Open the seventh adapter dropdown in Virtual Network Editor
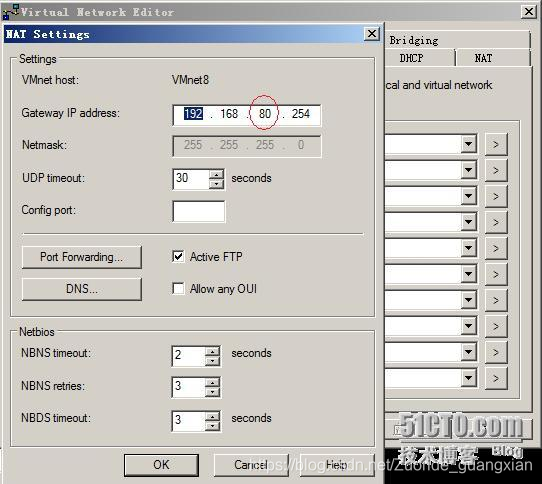Viewport: 542px width, 484px height. coord(468,300)
